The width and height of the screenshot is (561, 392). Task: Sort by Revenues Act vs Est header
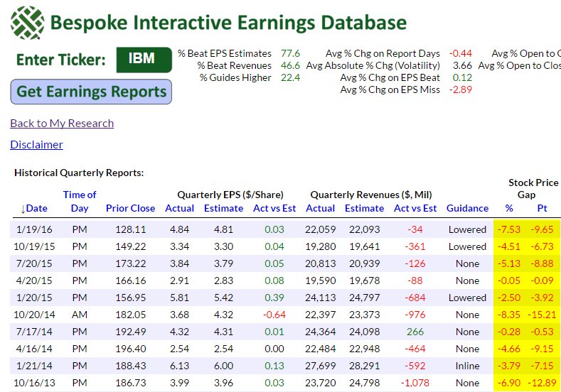[x=415, y=208]
